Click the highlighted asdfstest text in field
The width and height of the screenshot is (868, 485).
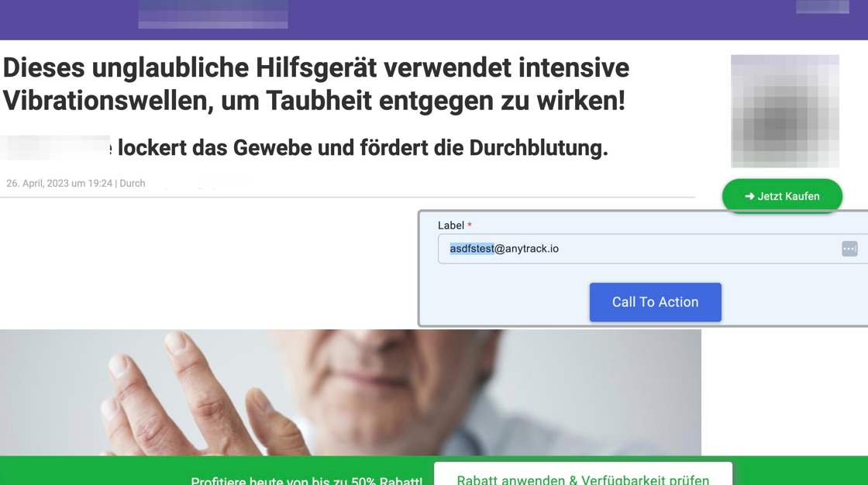coord(472,249)
